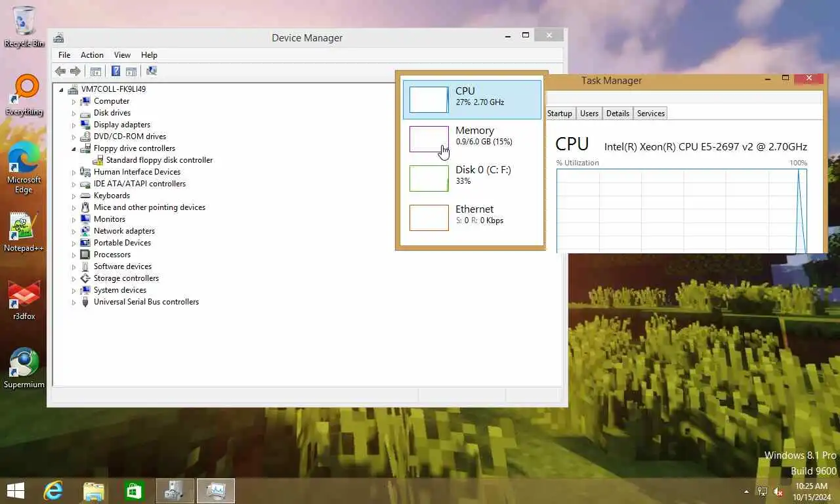Open File Explorer from the taskbar
Screen dimensions: 840x504
point(94,490)
